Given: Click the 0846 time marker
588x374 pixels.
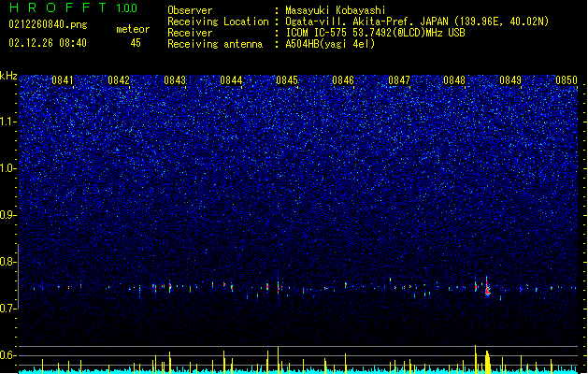Looking at the screenshot, I should pyautogui.click(x=343, y=80).
